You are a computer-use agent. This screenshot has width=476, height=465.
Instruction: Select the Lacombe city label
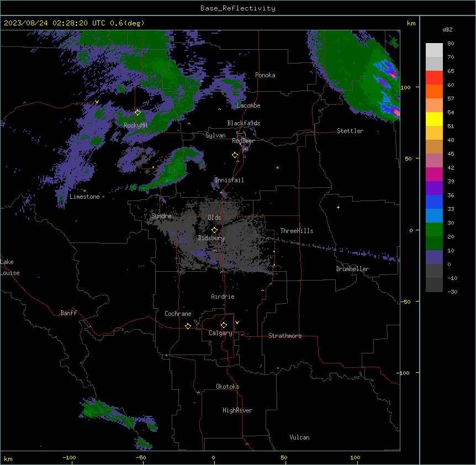[x=248, y=105]
